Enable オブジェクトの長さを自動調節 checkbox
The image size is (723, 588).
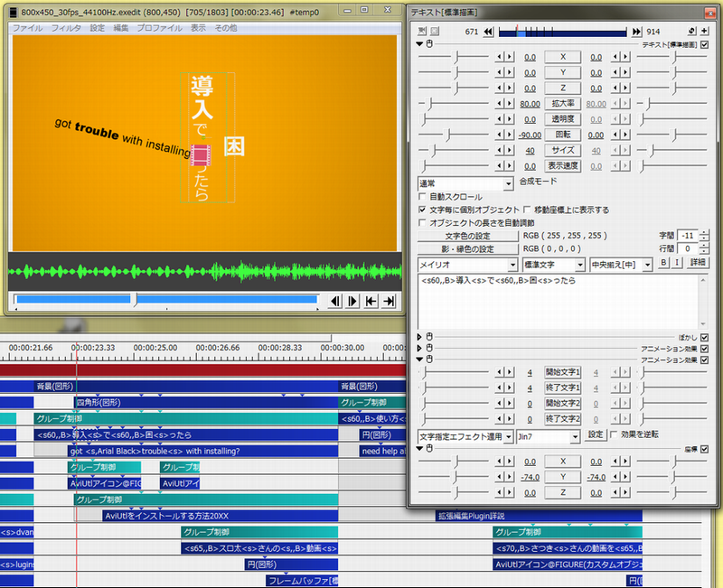coord(422,222)
